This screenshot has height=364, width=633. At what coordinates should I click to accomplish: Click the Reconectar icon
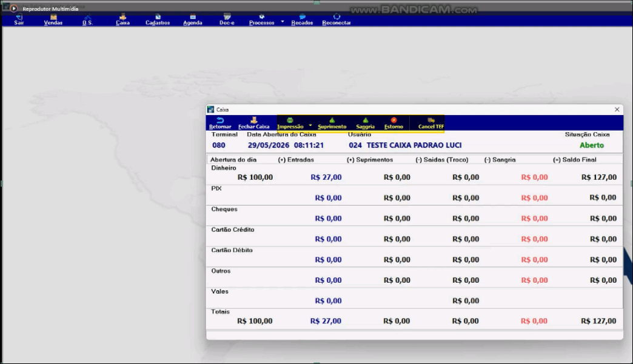point(337,16)
